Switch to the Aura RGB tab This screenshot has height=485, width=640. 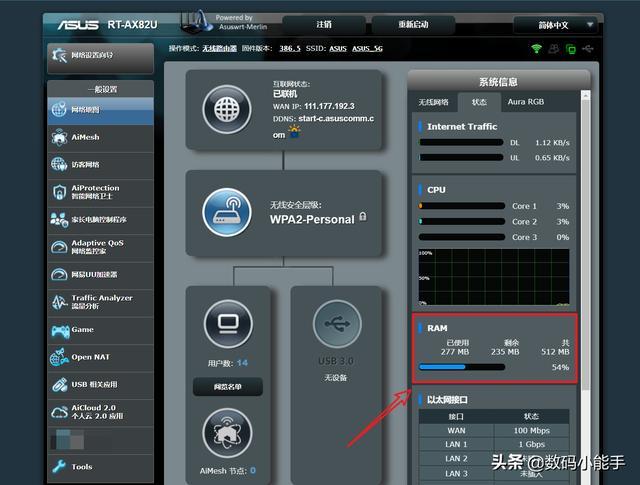point(526,102)
